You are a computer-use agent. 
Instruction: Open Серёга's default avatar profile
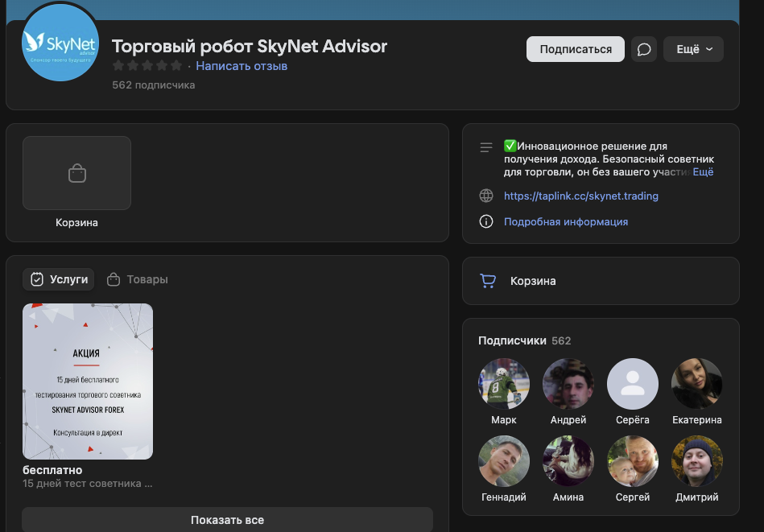point(632,384)
